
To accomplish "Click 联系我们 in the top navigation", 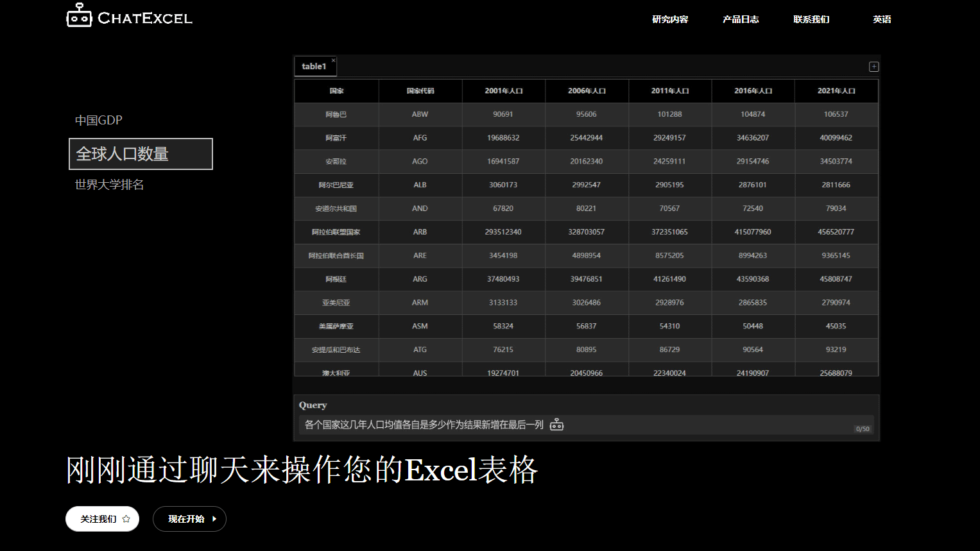I will (x=811, y=19).
